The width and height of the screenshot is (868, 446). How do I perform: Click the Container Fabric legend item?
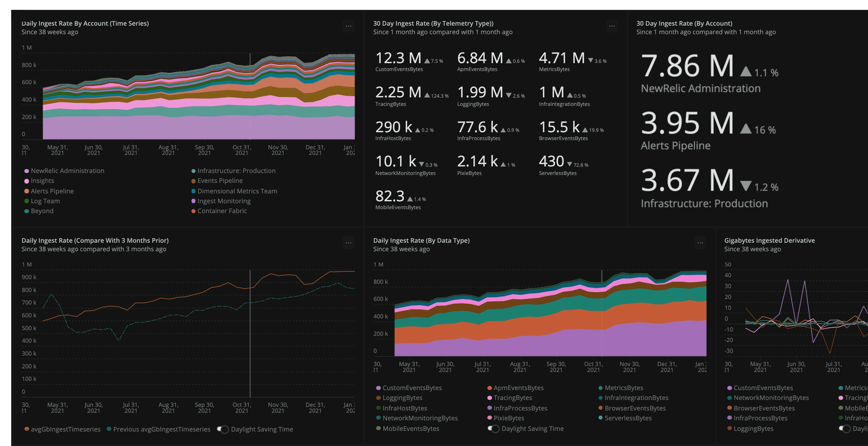pos(222,211)
